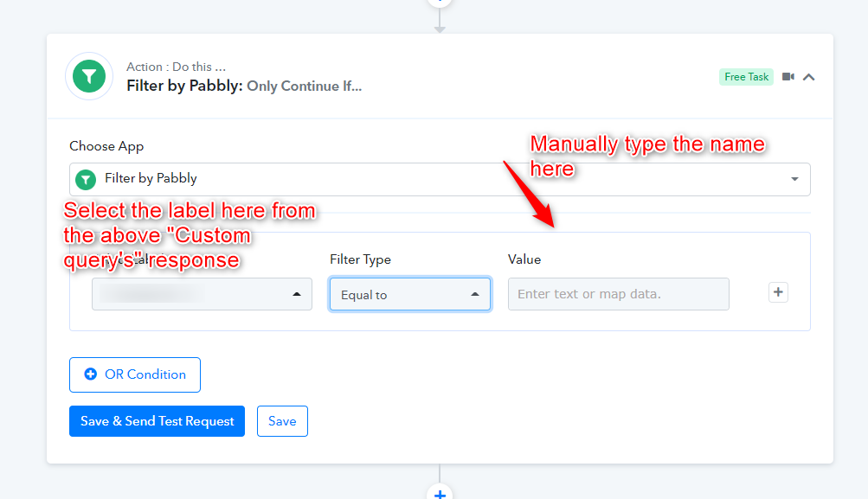Image resolution: width=868 pixels, height=499 pixels.
Task: Click Save & Send Test Request
Action: 157,421
